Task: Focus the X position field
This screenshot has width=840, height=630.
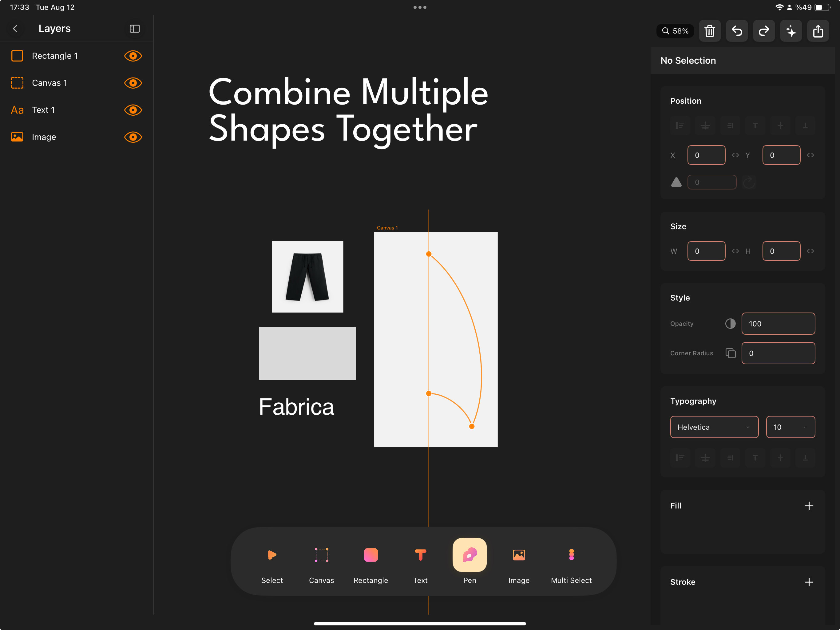Action: [x=706, y=155]
